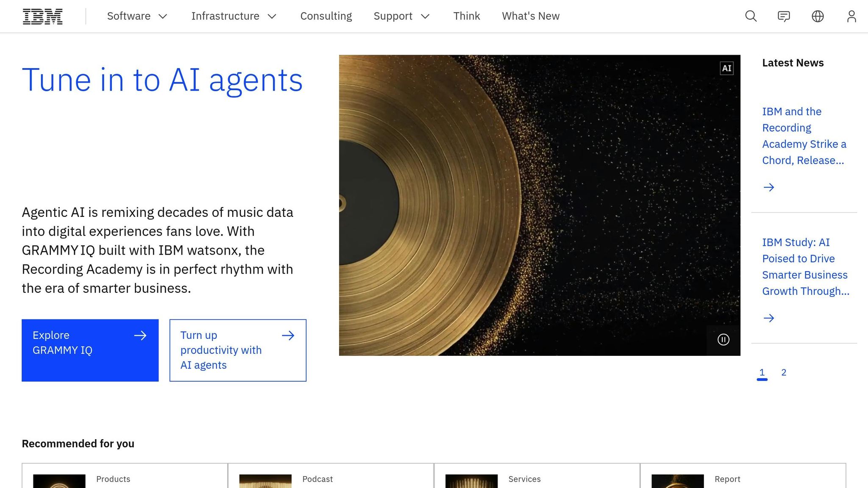Click the Products card thumbnail
The image size is (868, 488).
pyautogui.click(x=59, y=481)
